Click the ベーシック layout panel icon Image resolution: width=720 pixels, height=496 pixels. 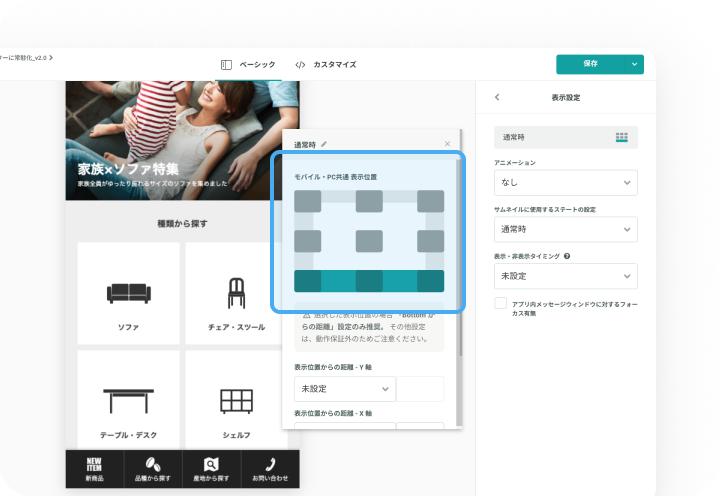pos(226,65)
